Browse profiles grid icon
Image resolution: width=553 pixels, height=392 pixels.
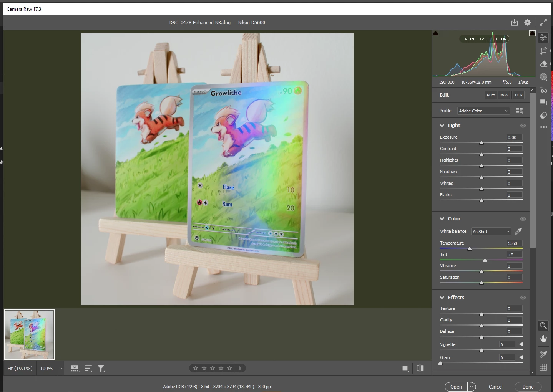click(520, 111)
